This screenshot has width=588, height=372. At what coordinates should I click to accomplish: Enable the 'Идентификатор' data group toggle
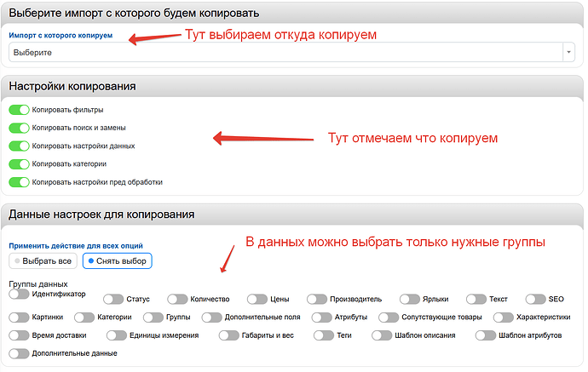click(19, 294)
